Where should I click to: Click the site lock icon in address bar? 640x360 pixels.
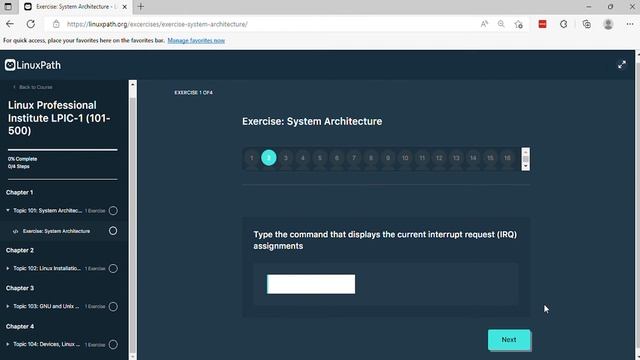[x=56, y=24]
